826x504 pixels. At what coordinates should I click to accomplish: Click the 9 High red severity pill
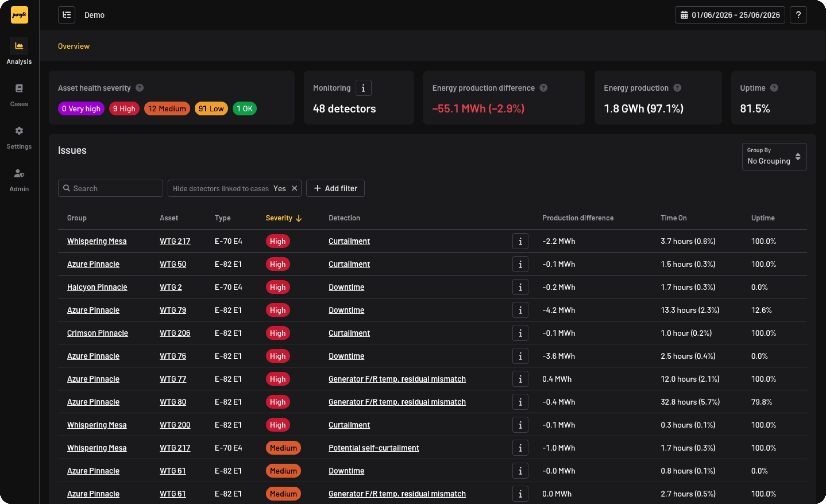coord(124,109)
